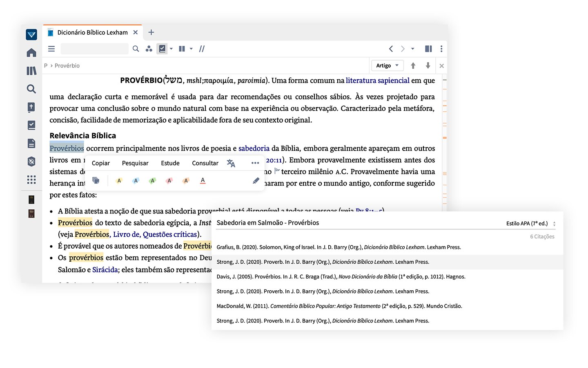Apply the orange highlight swatch

(186, 180)
